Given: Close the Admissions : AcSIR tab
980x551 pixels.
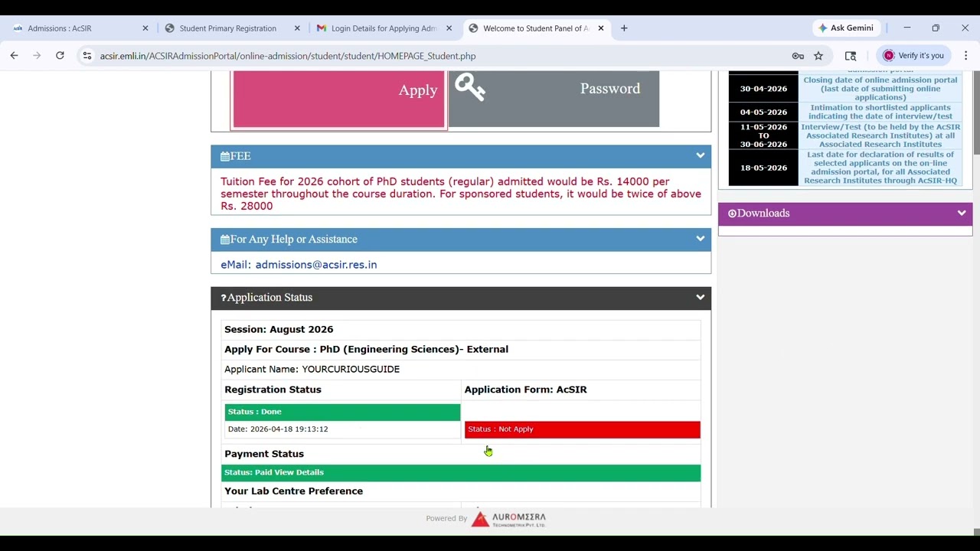Looking at the screenshot, I should [x=145, y=28].
